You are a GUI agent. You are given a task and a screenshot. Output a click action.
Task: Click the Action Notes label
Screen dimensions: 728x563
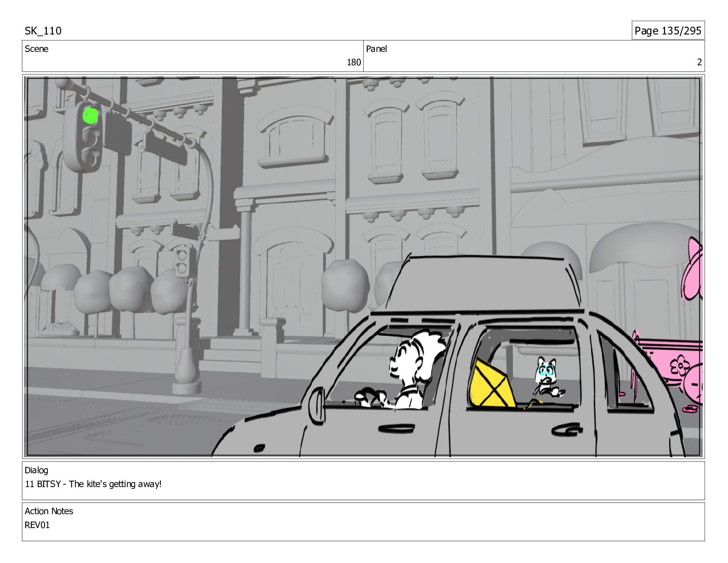pos(49,511)
